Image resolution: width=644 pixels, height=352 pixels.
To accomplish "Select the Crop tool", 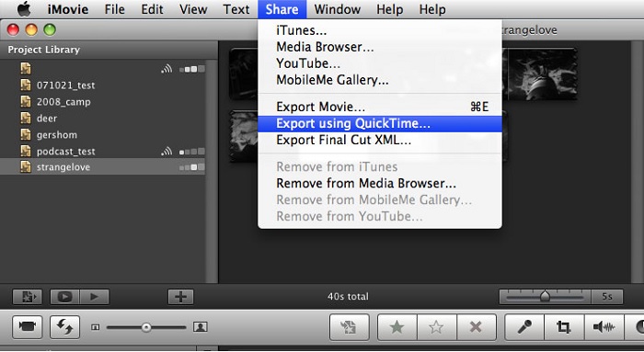I will click(x=563, y=327).
